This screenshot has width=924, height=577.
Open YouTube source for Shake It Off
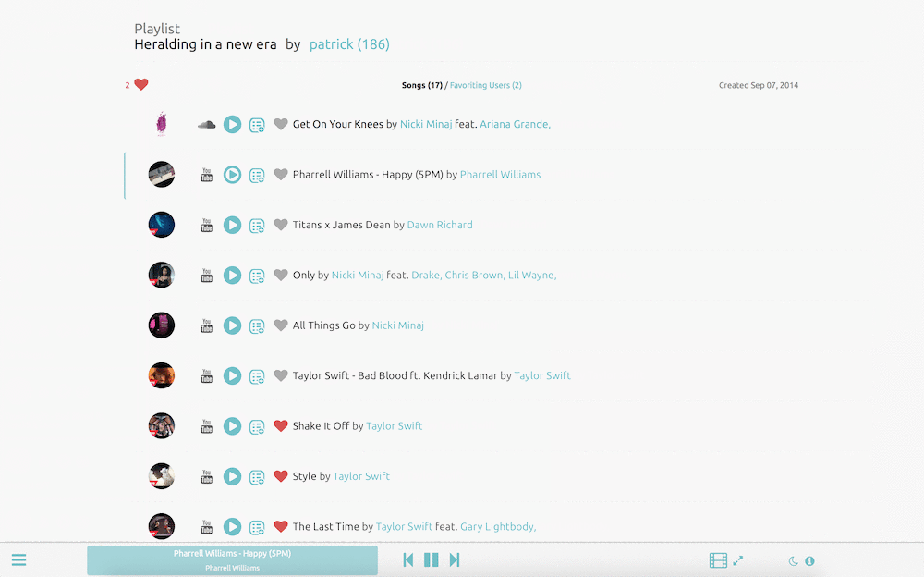coord(206,426)
